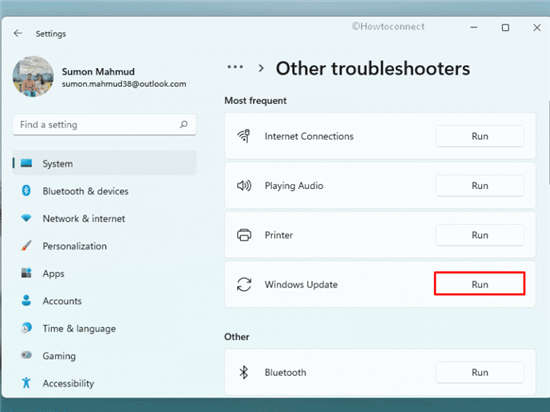Screen dimensions: 550x412
Task: Run the Internet Connections troubleshooter
Action: point(480,136)
